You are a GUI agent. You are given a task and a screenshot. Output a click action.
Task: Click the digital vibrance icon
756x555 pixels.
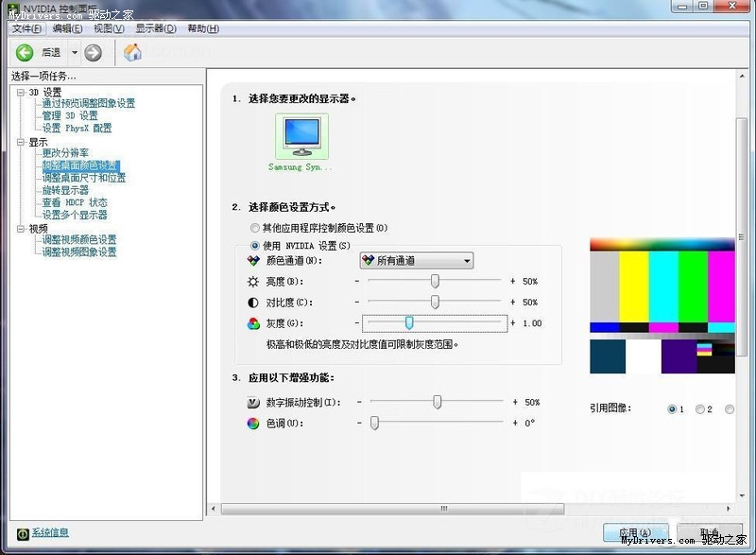pos(253,402)
